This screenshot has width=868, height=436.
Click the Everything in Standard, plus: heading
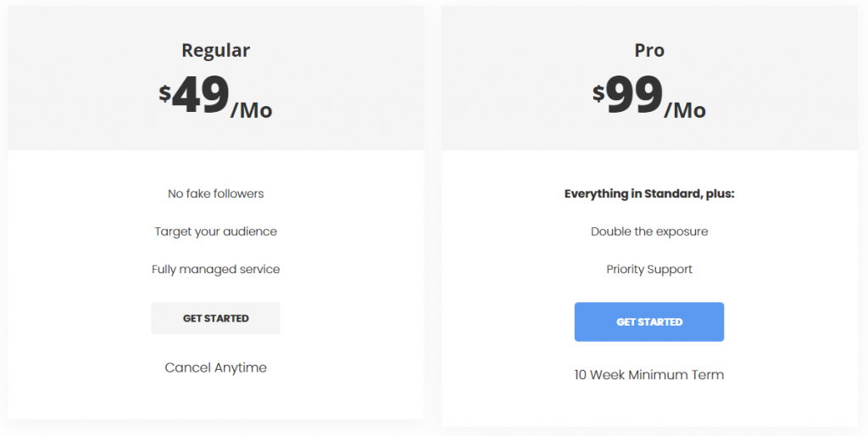(x=649, y=193)
